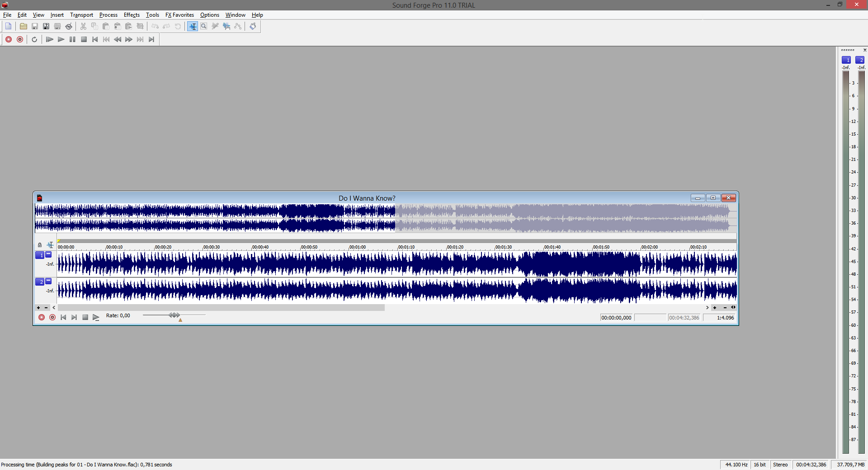Click the data window horizontal scrollbar thumb
868x470 pixels.
tap(221, 308)
